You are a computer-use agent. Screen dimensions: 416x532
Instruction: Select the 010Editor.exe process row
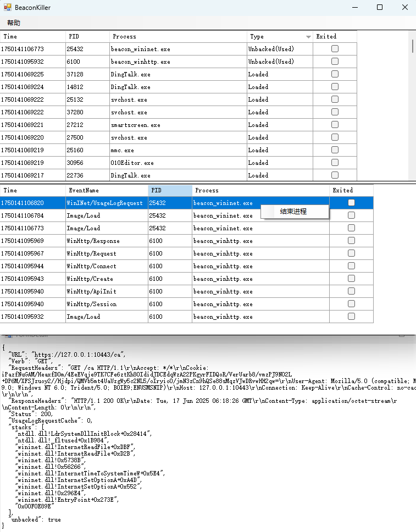point(132,163)
